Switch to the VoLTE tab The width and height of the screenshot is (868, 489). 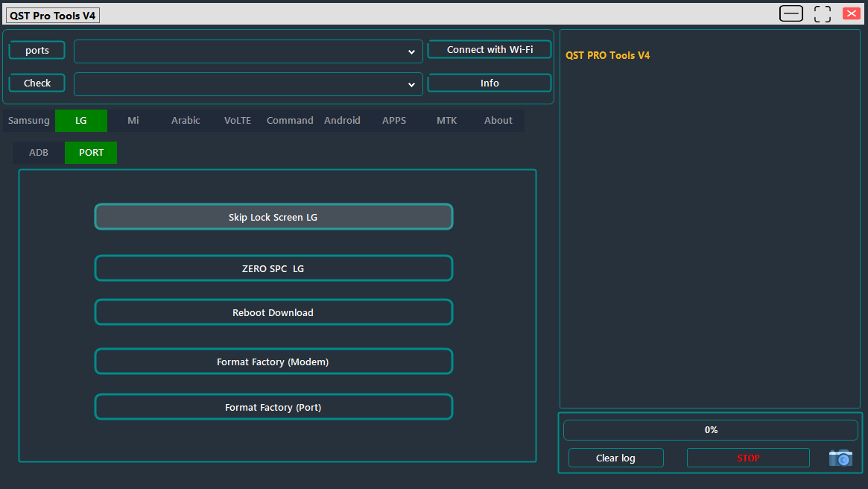click(237, 120)
